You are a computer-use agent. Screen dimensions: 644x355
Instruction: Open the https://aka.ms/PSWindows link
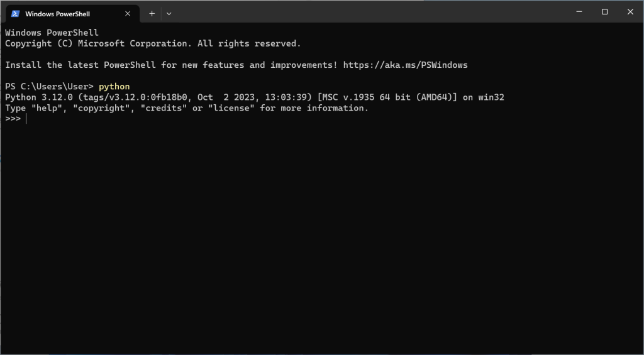[x=405, y=65]
